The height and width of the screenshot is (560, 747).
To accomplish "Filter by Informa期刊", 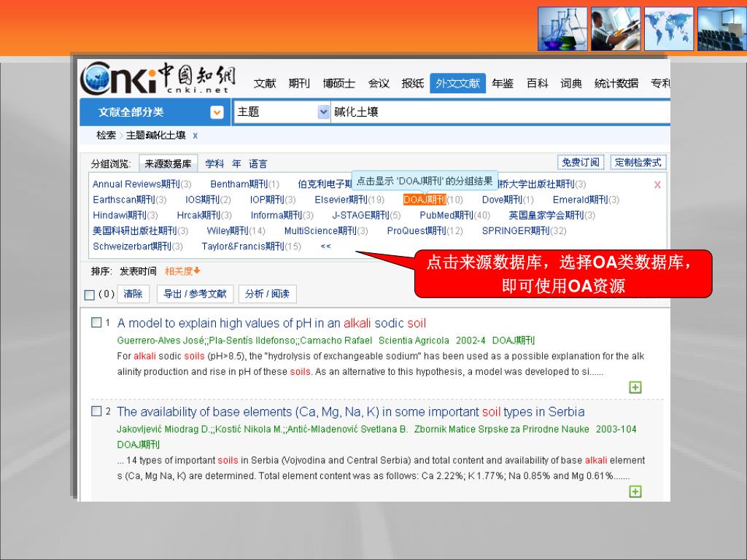I will tap(276, 215).
